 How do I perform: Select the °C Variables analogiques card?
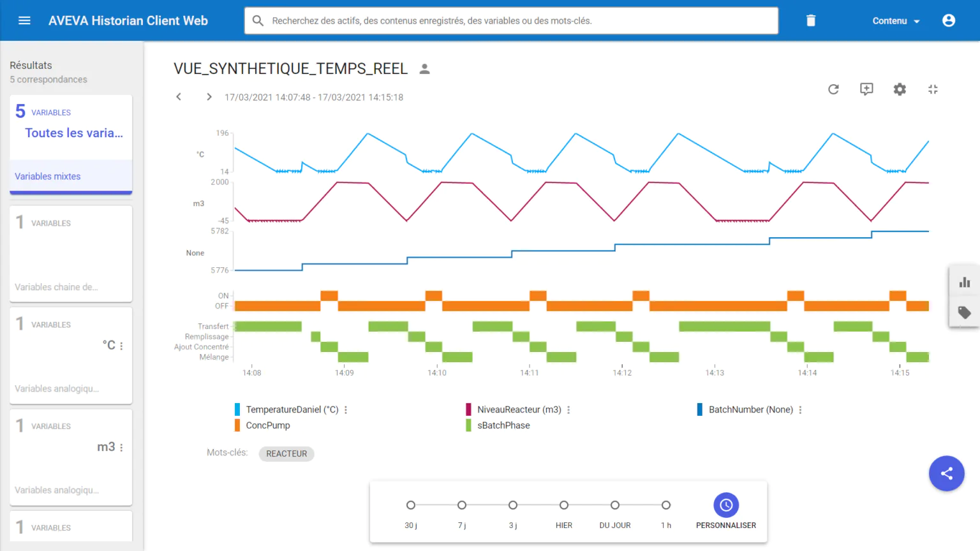[71, 355]
